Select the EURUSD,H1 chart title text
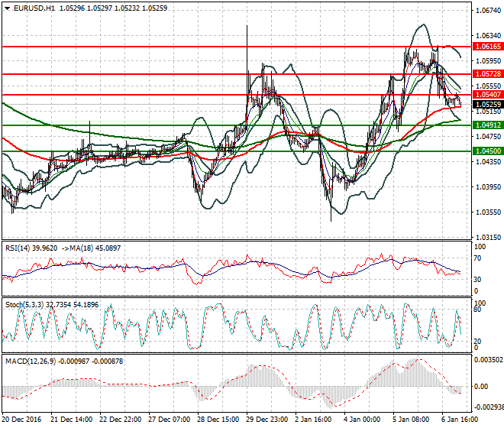 pos(34,8)
